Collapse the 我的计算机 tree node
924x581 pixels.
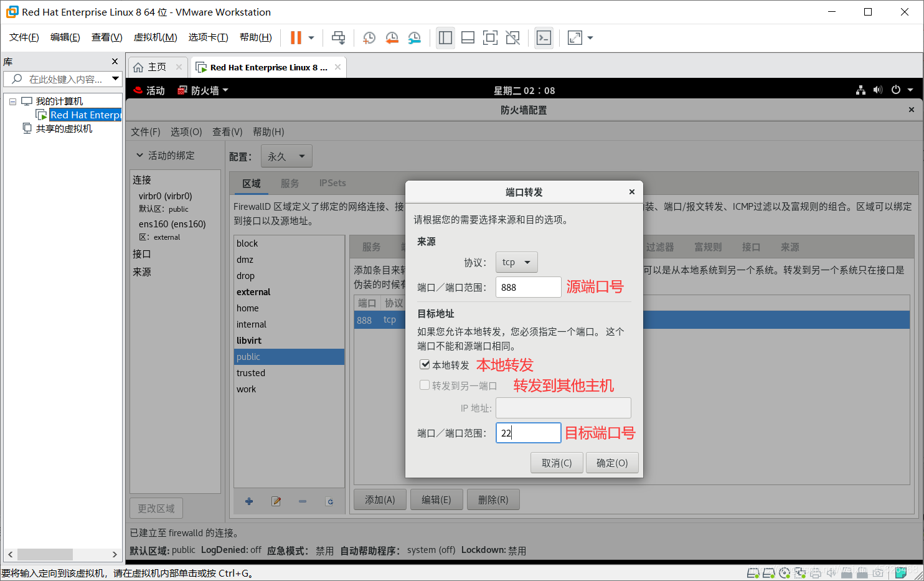(12, 102)
